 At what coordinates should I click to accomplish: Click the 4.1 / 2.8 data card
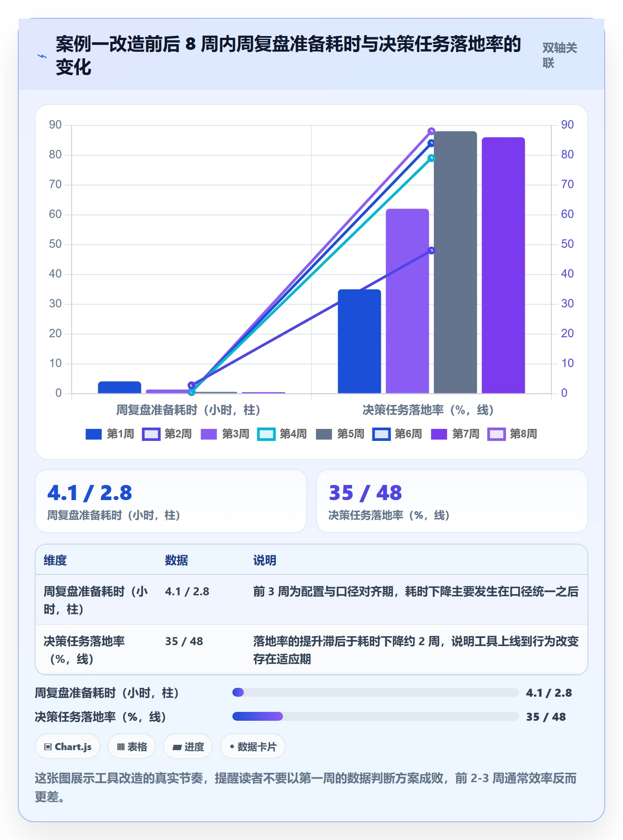[171, 501]
